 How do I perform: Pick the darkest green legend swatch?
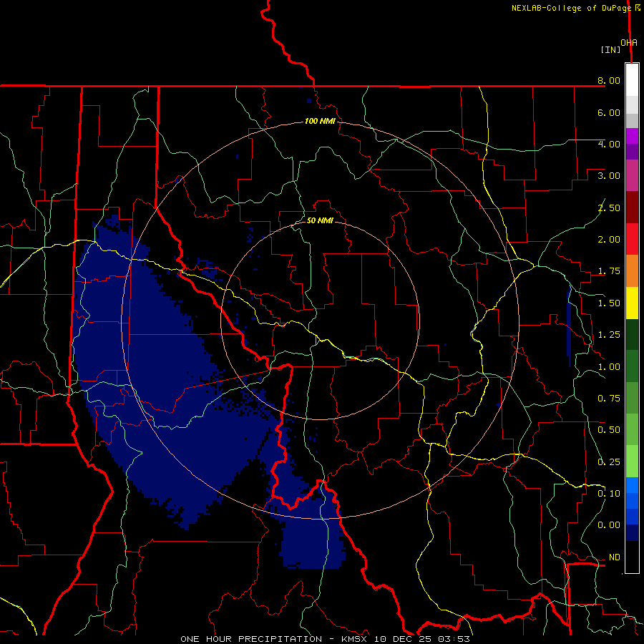[632, 335]
